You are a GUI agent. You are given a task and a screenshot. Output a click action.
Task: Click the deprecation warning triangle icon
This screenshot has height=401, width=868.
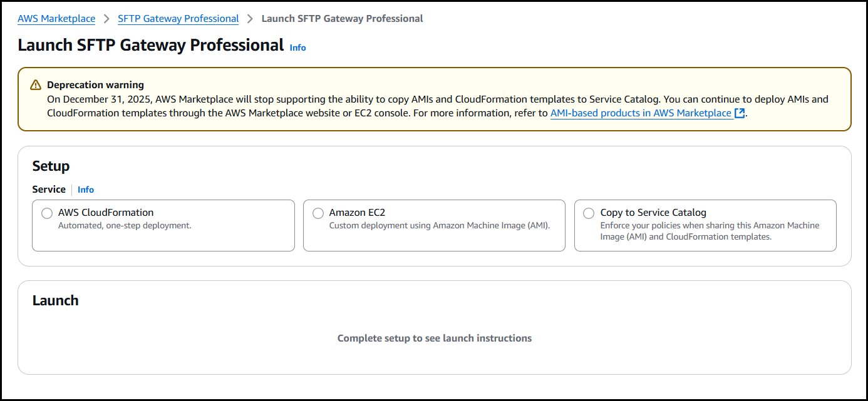point(36,85)
